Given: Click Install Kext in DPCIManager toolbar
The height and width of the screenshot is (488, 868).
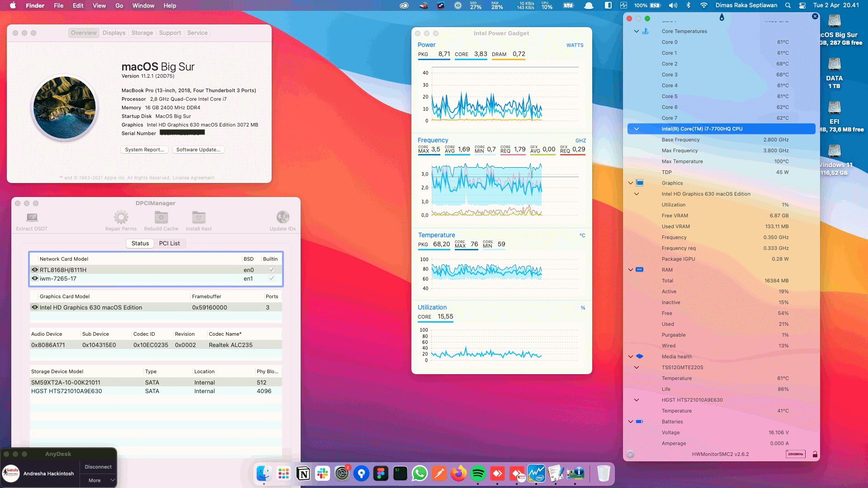Looking at the screenshot, I should click(x=198, y=221).
